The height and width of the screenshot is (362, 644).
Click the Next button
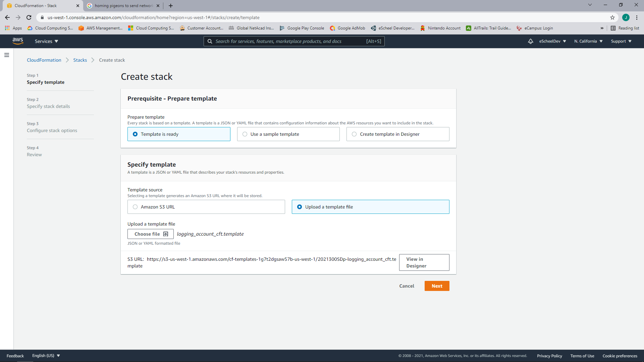[437, 286]
